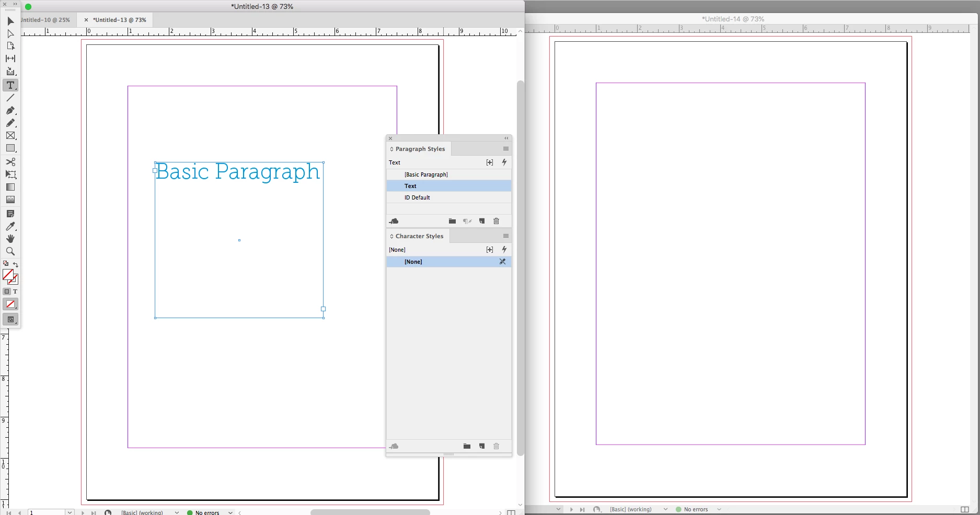Create new character style group folder
Viewport: 980px width, 515px height.
[467, 446]
